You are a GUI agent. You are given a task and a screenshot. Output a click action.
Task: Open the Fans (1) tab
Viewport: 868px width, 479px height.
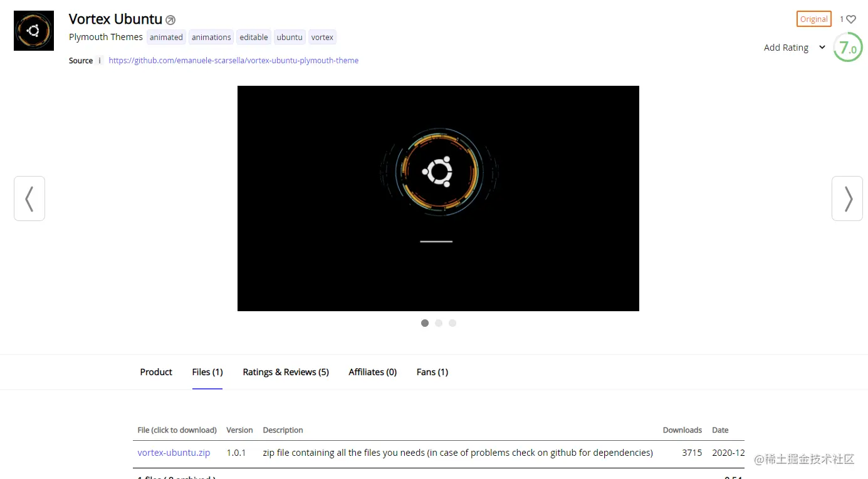[432, 372]
